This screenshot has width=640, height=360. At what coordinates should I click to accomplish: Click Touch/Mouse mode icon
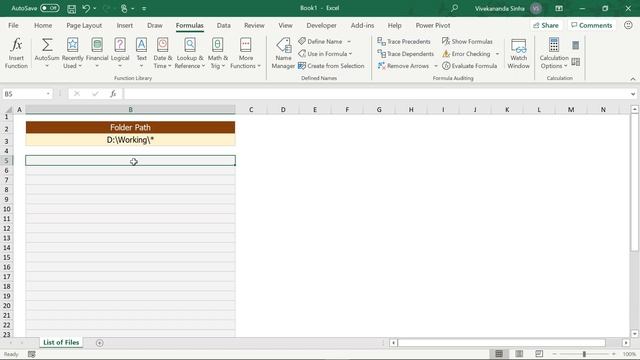124,8
